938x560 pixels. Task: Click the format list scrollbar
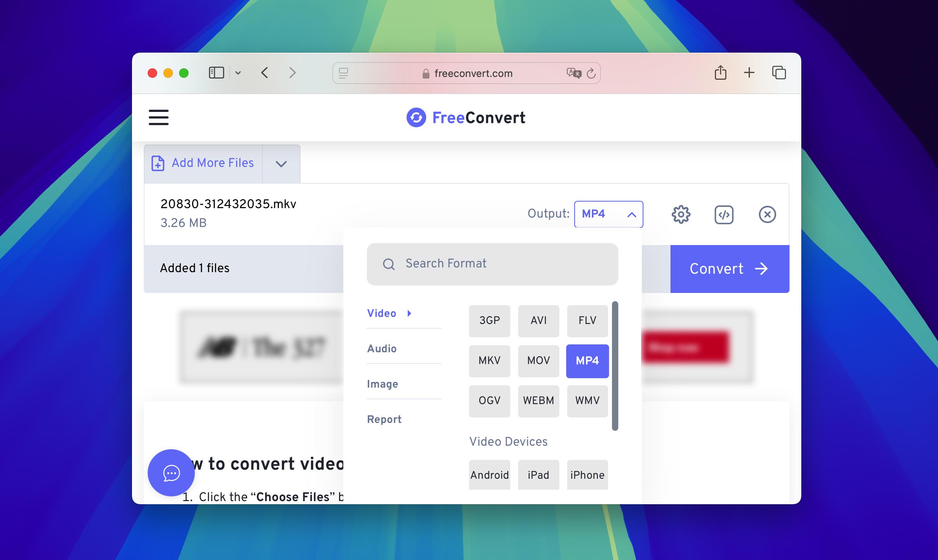point(615,366)
